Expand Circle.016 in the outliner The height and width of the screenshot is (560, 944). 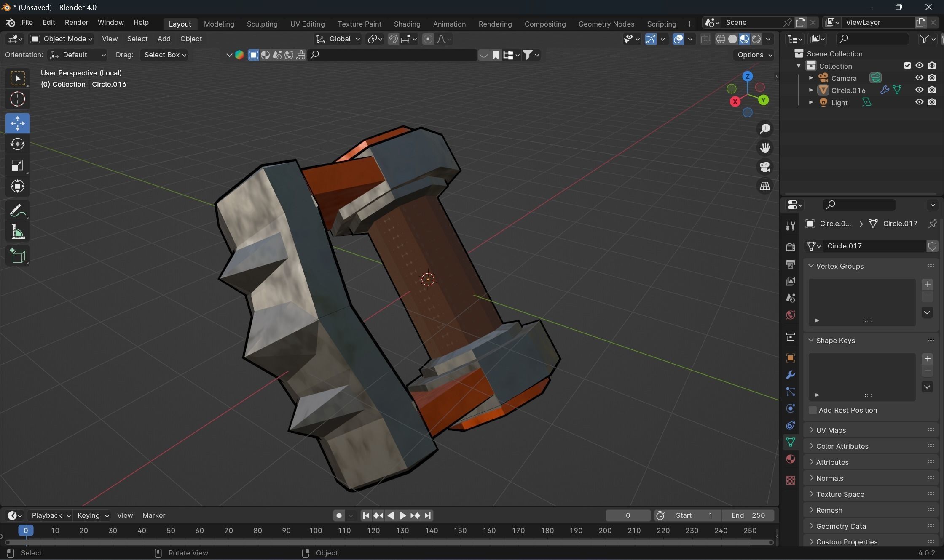(x=811, y=90)
